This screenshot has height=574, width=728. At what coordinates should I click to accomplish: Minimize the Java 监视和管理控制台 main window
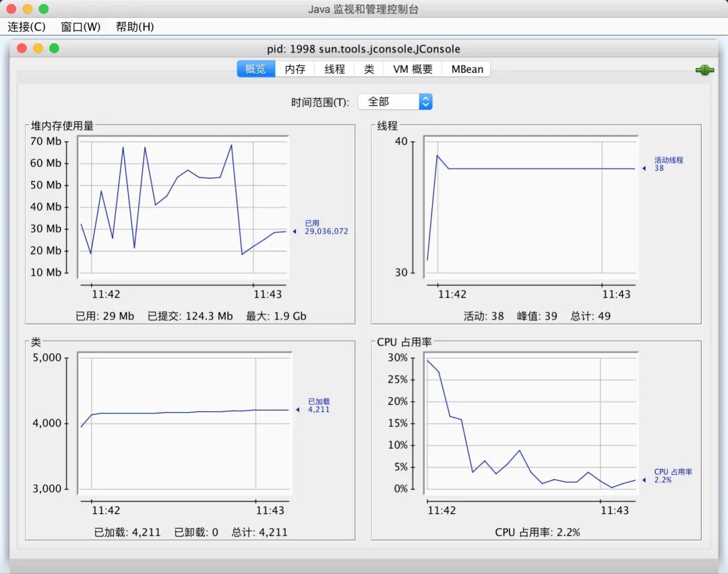tap(28, 8)
